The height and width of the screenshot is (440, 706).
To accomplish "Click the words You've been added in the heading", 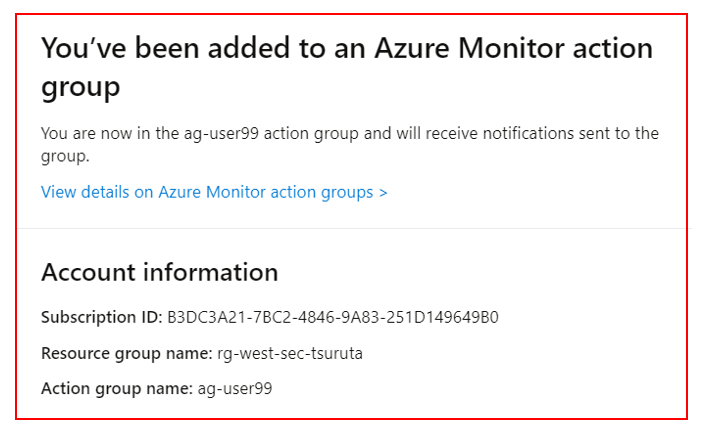I will pos(166,48).
